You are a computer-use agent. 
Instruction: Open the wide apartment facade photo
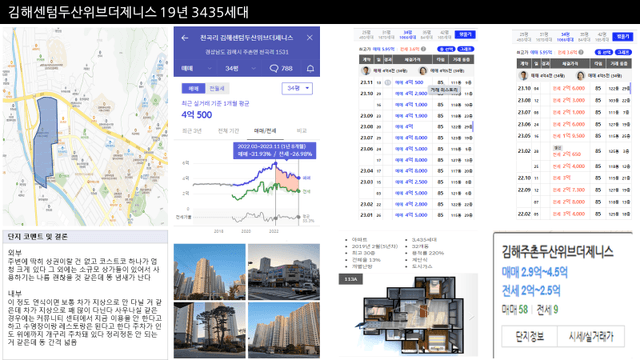point(284,330)
